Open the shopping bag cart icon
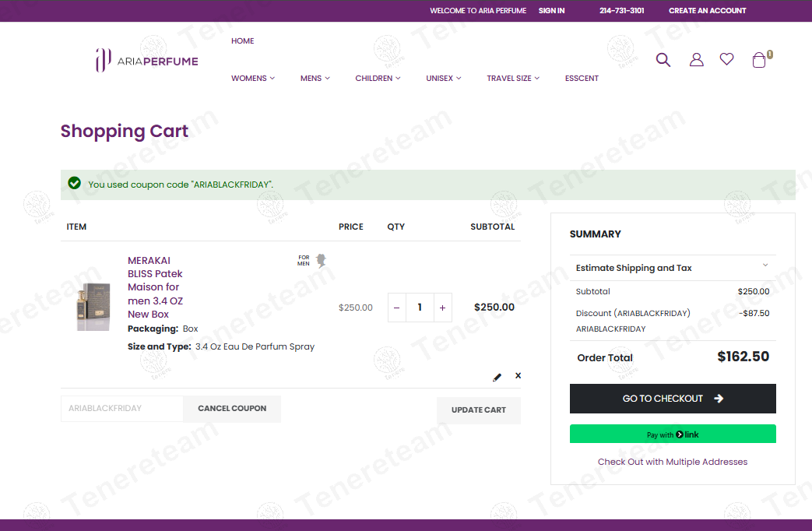The height and width of the screenshot is (531, 812). (759, 60)
